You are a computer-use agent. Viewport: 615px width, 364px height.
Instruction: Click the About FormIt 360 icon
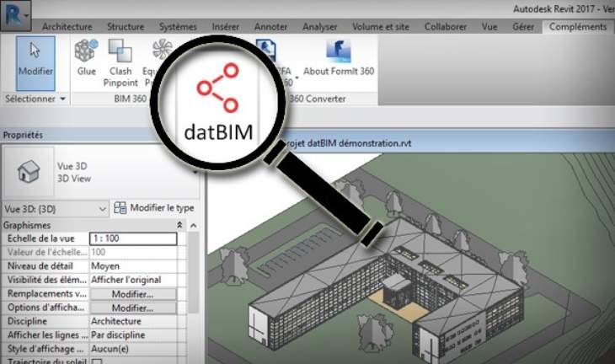pos(339,51)
